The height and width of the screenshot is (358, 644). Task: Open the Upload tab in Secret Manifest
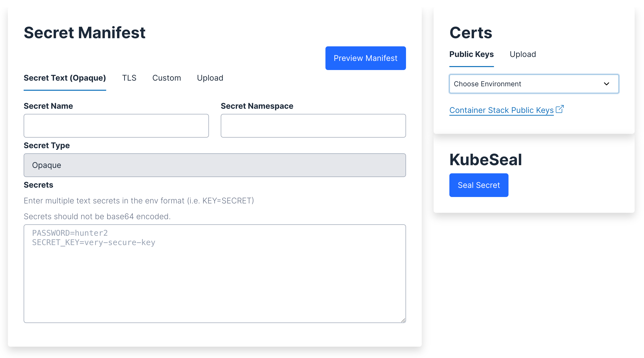click(x=210, y=78)
